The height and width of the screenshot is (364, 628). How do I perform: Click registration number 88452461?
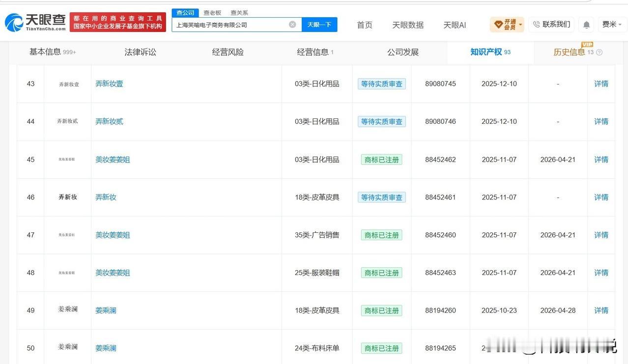click(x=440, y=197)
